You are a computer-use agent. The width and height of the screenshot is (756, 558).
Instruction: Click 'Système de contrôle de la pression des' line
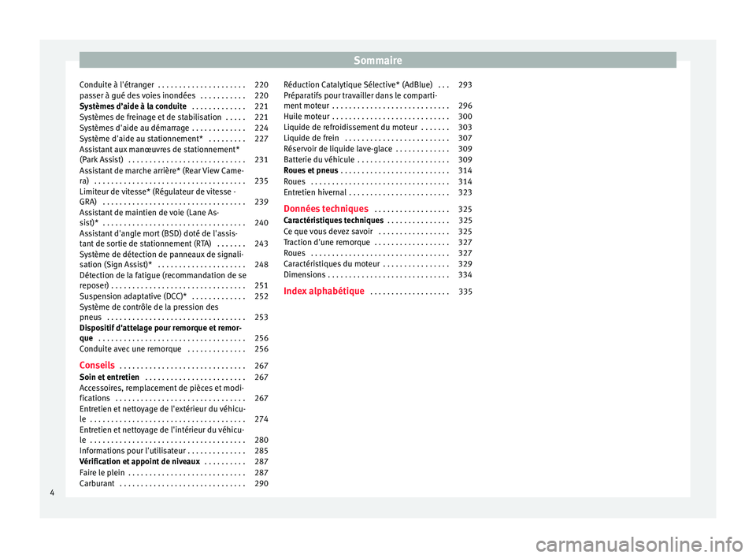coord(149,307)
